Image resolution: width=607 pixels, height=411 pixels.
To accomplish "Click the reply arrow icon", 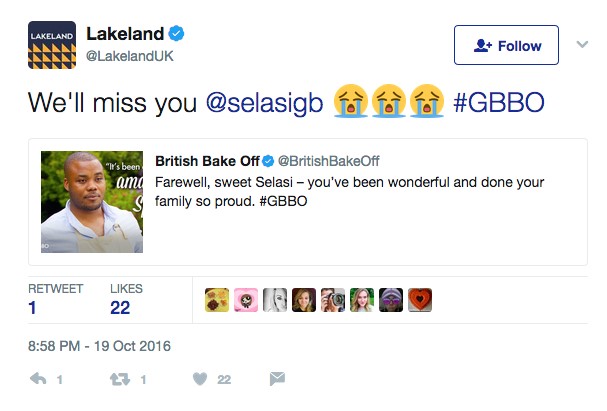I will click(x=38, y=379).
